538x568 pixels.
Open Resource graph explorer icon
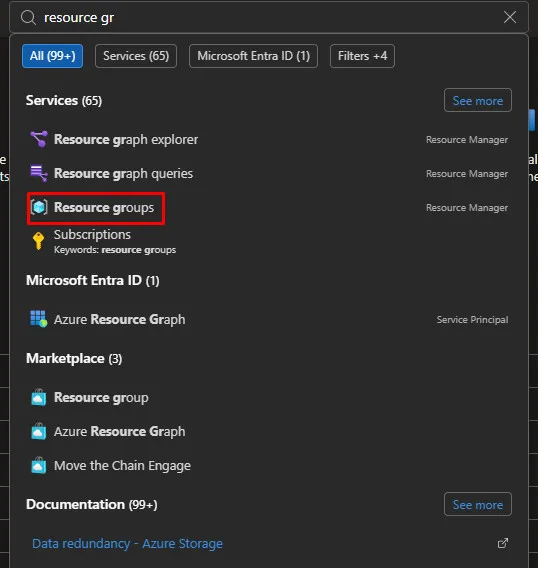tap(39, 139)
